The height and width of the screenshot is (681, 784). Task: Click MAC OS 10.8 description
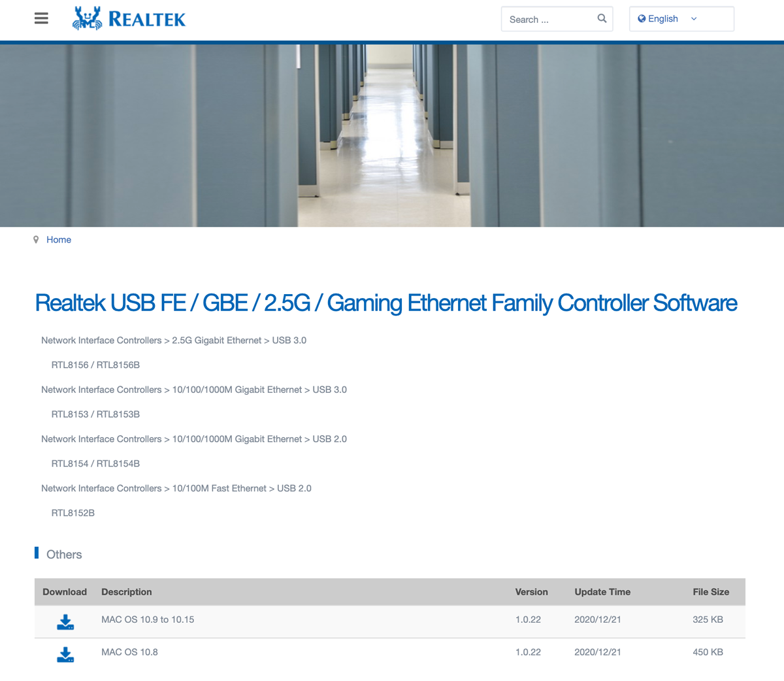click(x=129, y=652)
